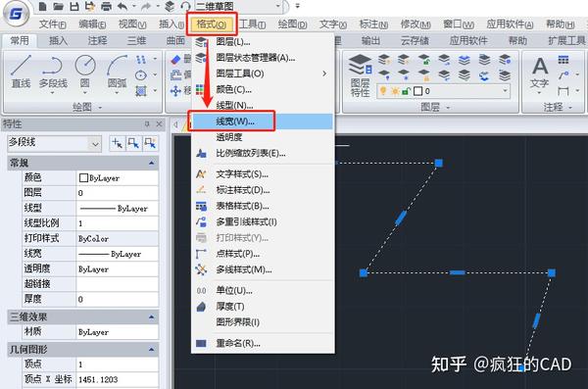Image resolution: width=588 pixels, height=389 pixels.
Task: Choose 图层状态管理器(A)... menu item
Action: (x=262, y=58)
